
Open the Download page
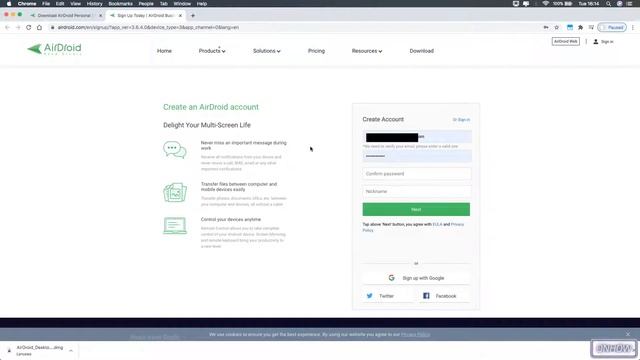pyautogui.click(x=422, y=51)
